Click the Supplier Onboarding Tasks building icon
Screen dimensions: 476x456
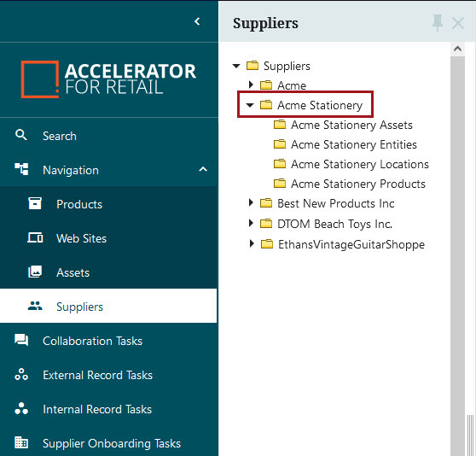[x=21, y=442]
